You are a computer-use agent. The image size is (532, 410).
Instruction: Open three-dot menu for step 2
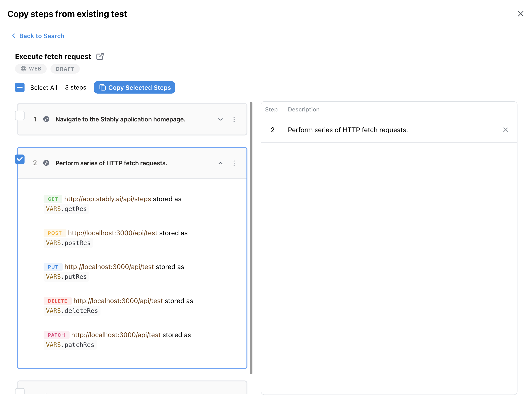pyautogui.click(x=234, y=163)
